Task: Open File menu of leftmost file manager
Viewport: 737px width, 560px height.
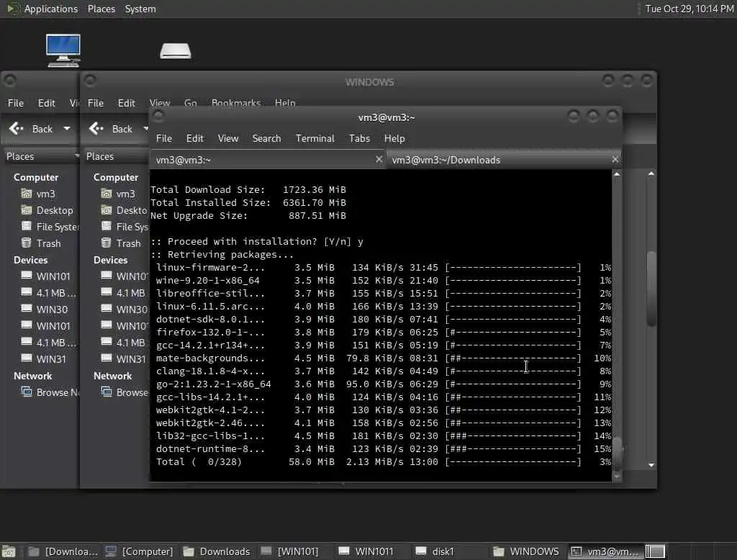Action: 16,103
